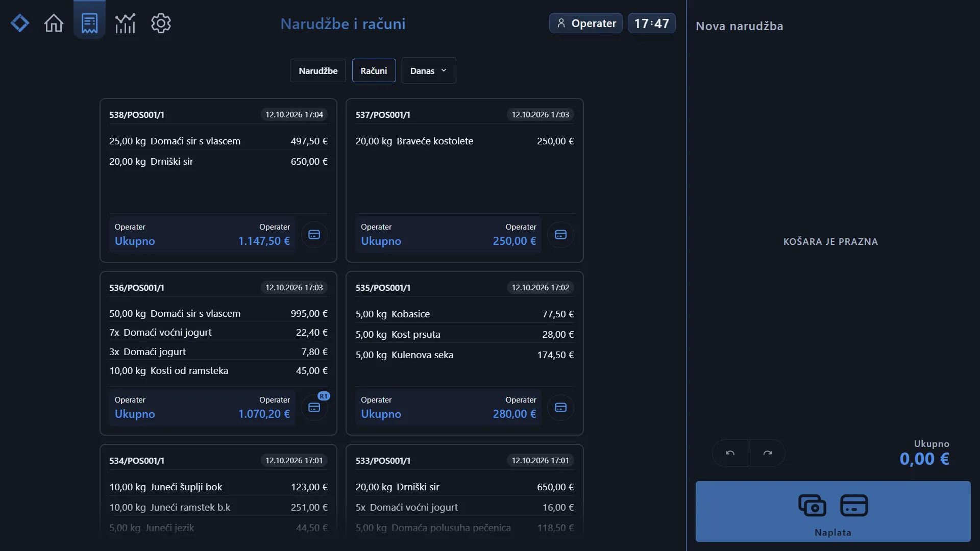The height and width of the screenshot is (551, 980).
Task: Open the Operater user button
Action: coord(585,23)
